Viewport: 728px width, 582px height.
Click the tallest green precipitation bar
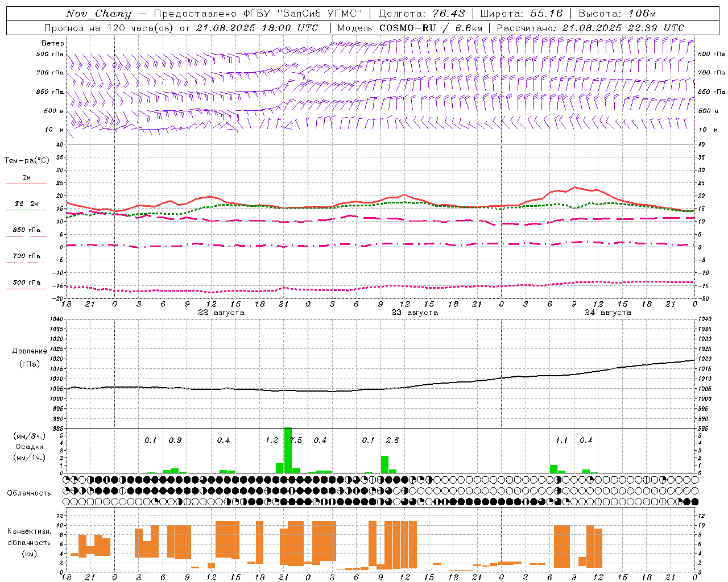(x=288, y=450)
